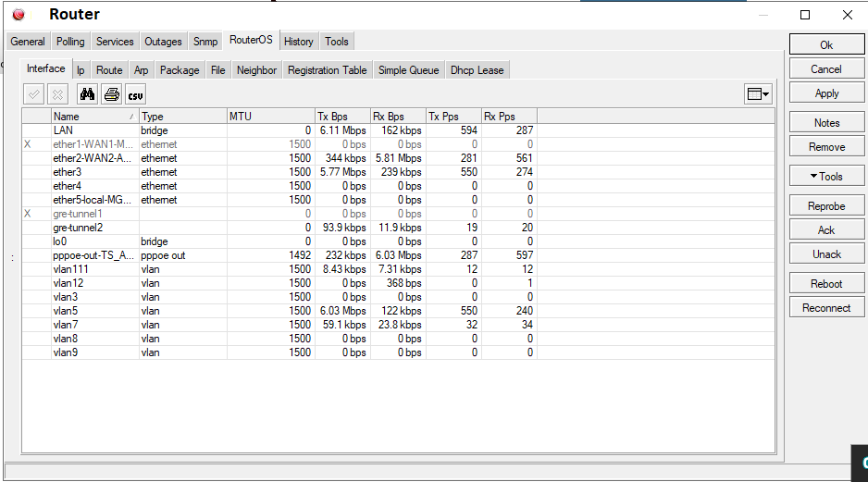Sort by the Name column header
The width and height of the screenshot is (868, 482).
(94, 117)
